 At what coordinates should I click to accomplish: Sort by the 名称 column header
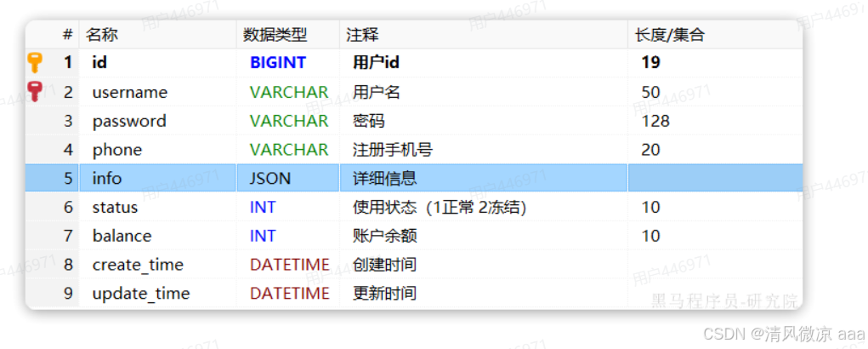[x=101, y=35]
